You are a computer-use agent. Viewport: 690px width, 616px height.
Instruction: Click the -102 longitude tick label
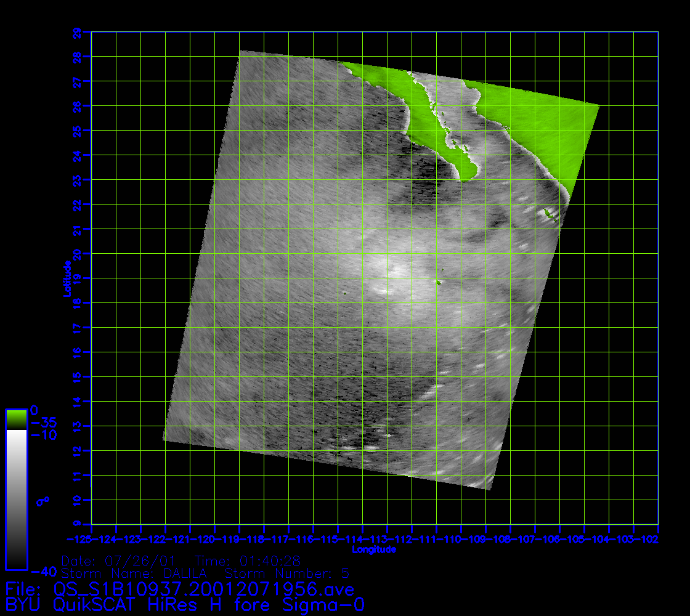[x=650, y=540]
